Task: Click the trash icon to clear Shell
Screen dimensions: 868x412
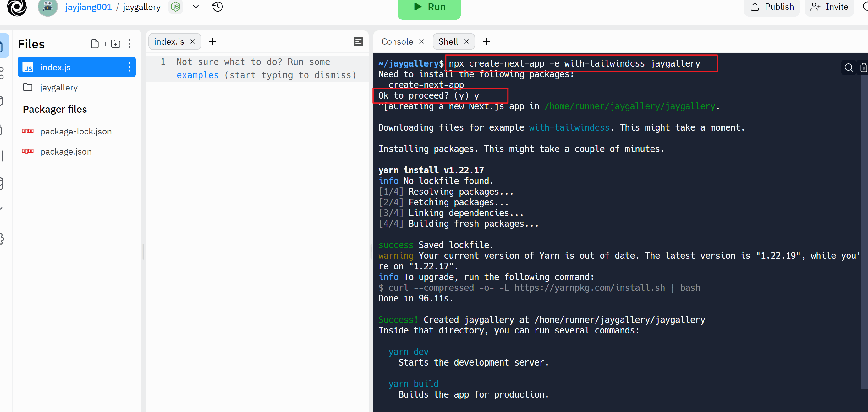Action: [863, 68]
